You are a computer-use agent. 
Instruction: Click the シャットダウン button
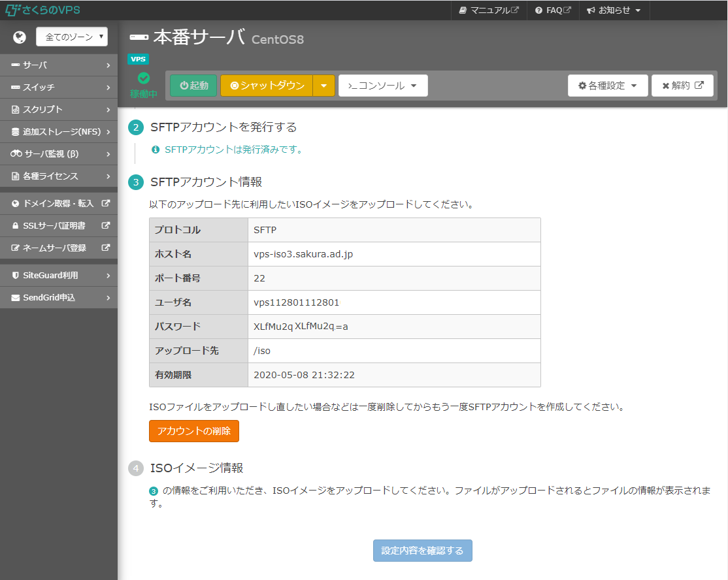click(267, 86)
